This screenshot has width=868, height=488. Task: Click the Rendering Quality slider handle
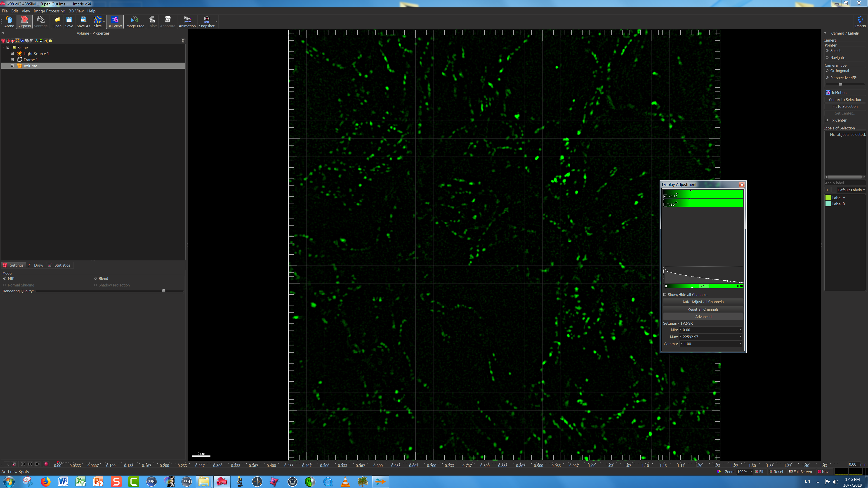[164, 291]
